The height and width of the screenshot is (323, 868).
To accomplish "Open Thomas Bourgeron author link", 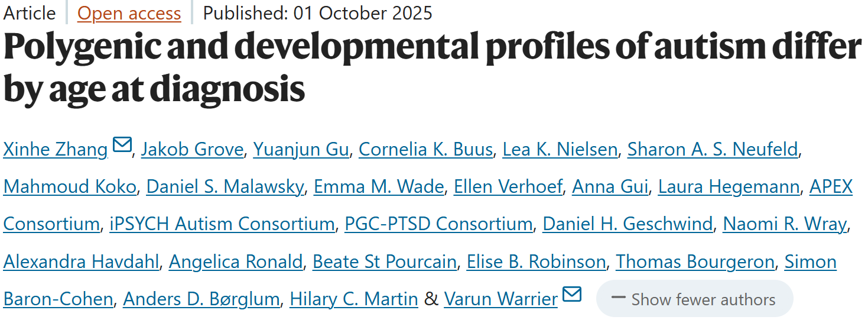I will [x=695, y=261].
